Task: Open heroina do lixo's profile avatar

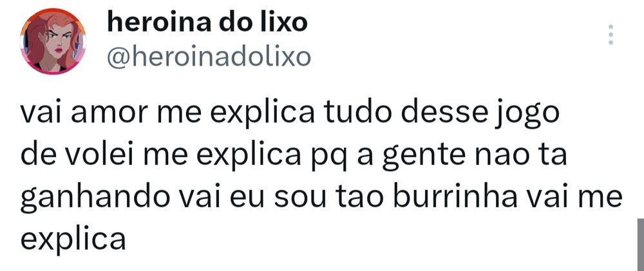Action: (53, 41)
